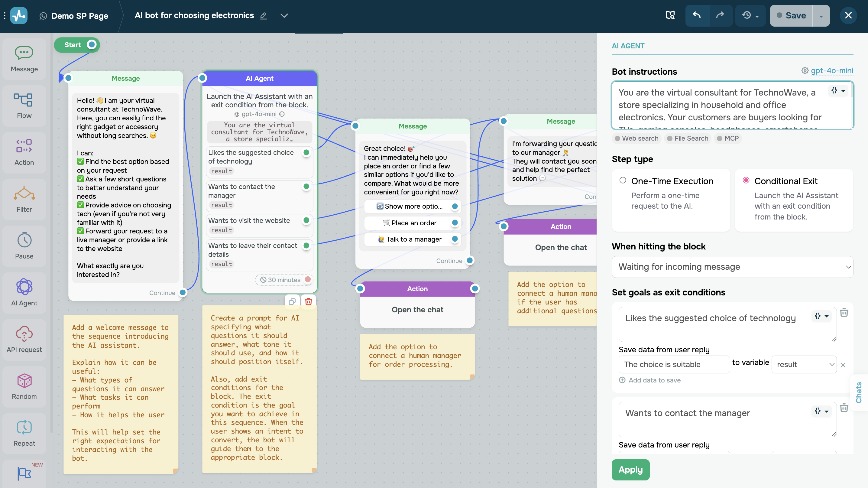
Task: Open the Waiting for incoming message dropdown
Action: [732, 267]
